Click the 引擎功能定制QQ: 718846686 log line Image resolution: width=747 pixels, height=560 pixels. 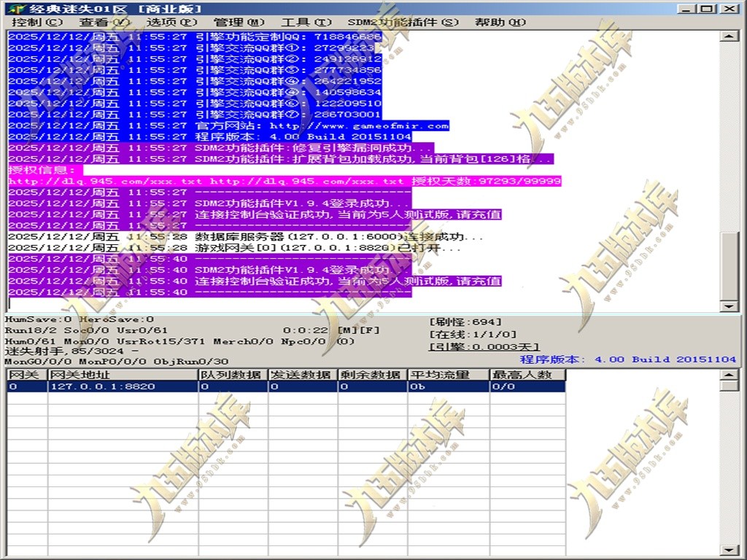pyautogui.click(x=195, y=36)
